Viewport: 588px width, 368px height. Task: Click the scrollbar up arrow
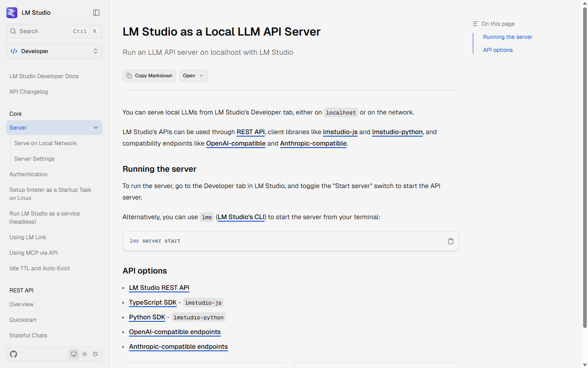pyautogui.click(x=585, y=3)
